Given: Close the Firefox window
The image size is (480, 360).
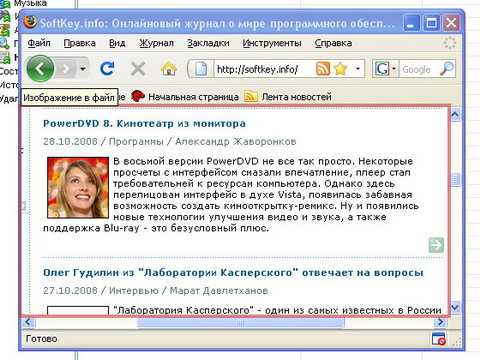Looking at the screenshot, I should [451, 23].
